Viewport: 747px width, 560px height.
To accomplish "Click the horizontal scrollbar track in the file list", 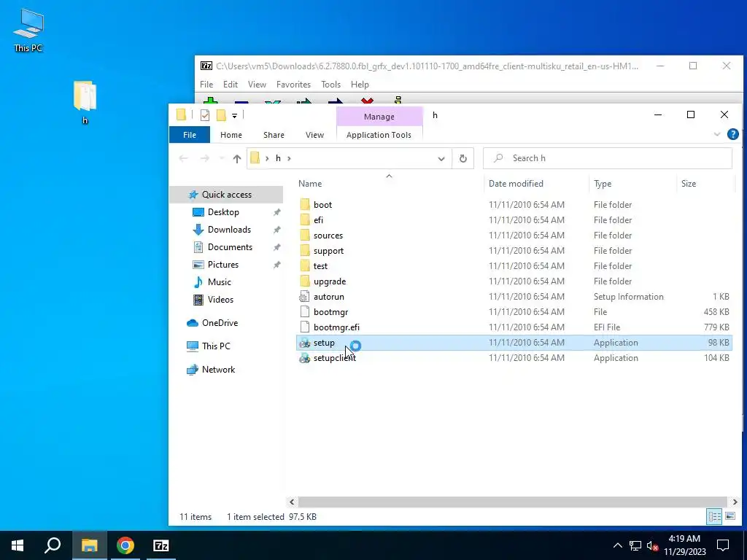I will [512, 502].
